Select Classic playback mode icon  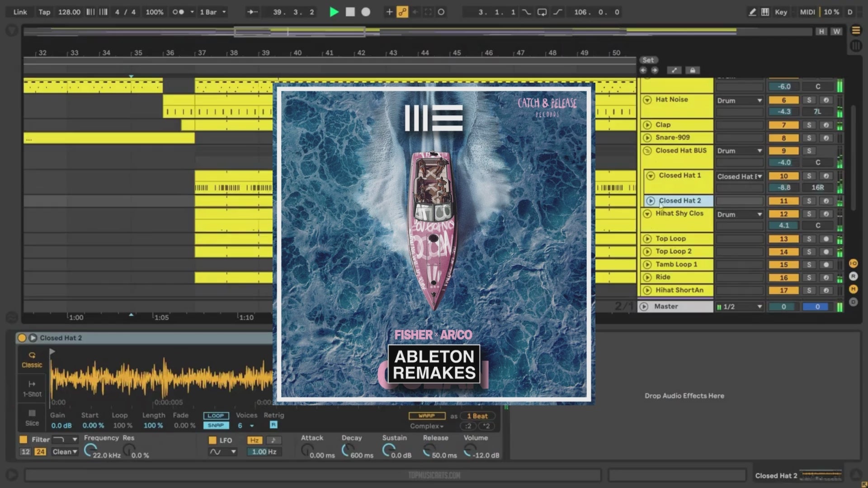click(x=32, y=360)
